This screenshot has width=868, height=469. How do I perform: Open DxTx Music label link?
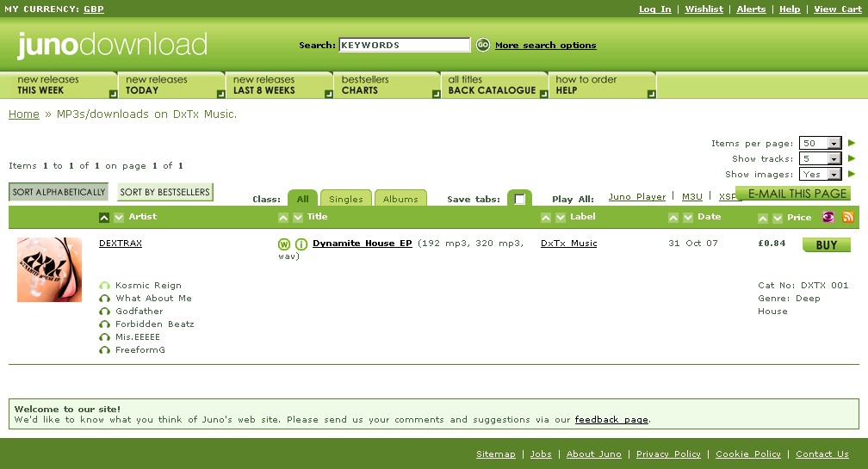tap(568, 244)
